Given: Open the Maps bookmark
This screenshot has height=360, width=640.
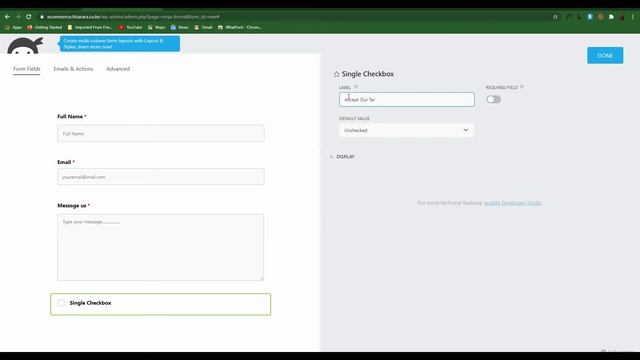Looking at the screenshot, I should (156, 27).
